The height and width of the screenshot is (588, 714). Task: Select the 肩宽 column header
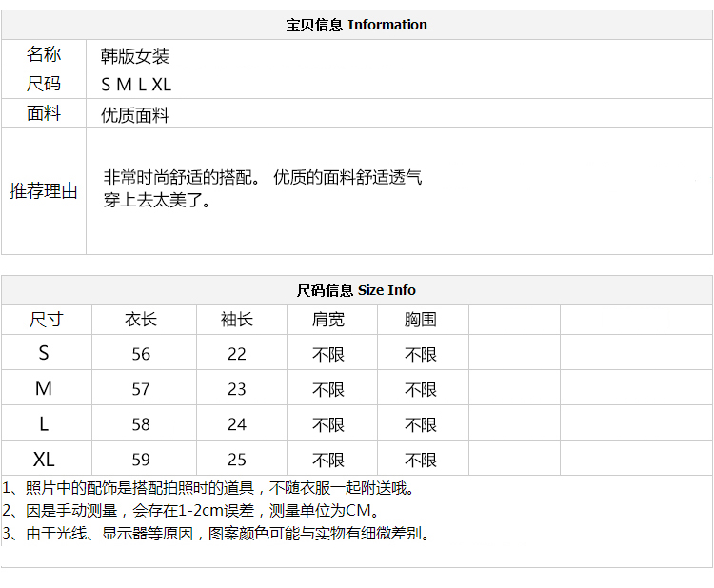pyautogui.click(x=328, y=320)
